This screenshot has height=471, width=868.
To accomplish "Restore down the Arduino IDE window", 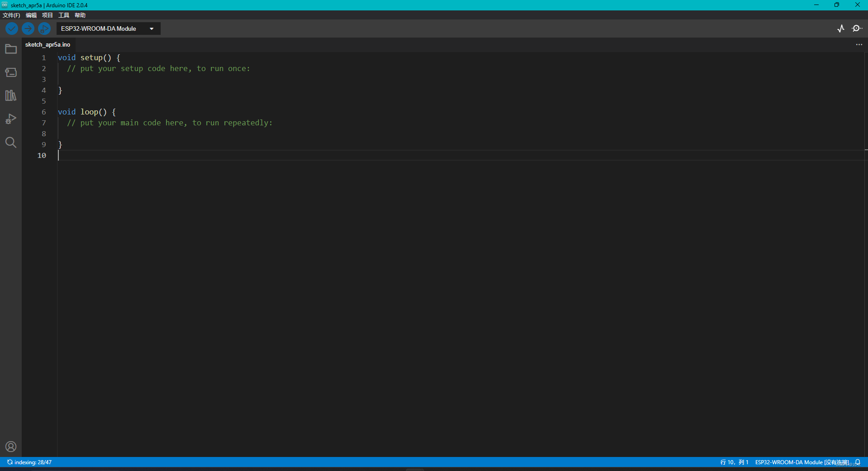I will pos(837,5).
